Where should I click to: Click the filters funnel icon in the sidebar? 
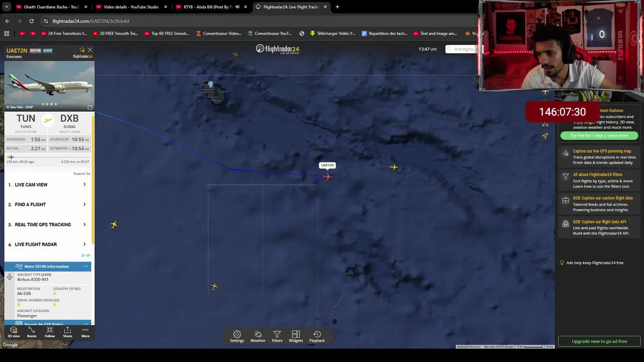566,176
